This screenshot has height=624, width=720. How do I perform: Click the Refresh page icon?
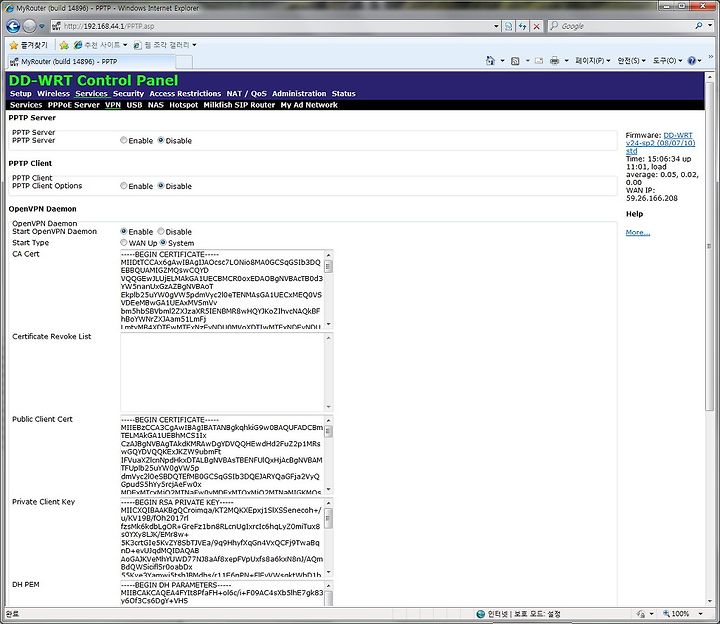click(x=523, y=26)
